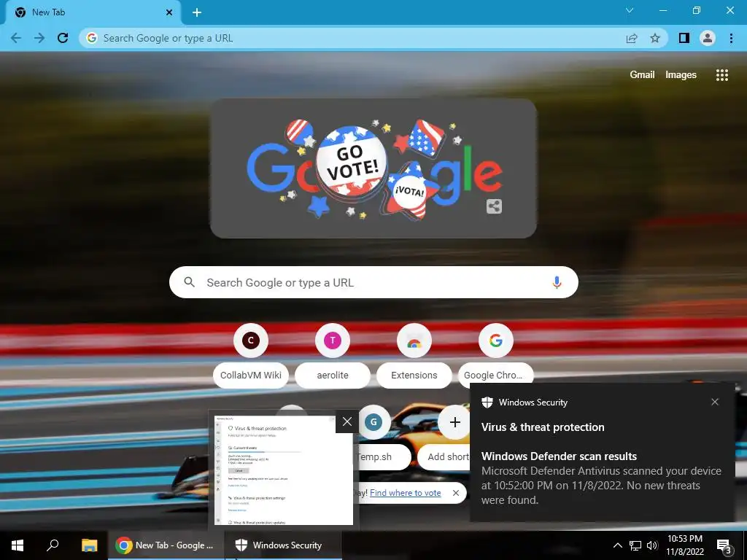Switch to Windows Security on the taskbar
The height and width of the screenshot is (560, 747).
coord(284,545)
